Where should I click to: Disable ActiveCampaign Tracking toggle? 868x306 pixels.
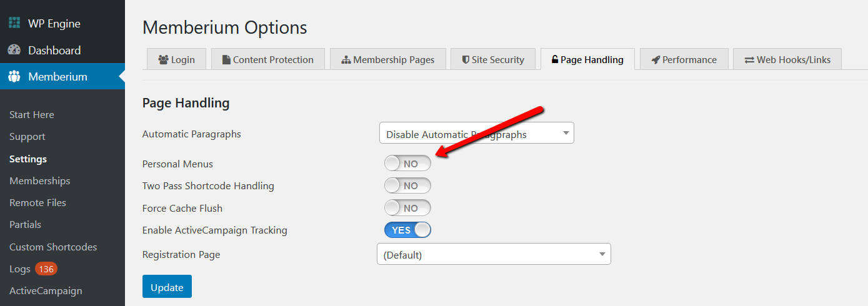click(407, 230)
